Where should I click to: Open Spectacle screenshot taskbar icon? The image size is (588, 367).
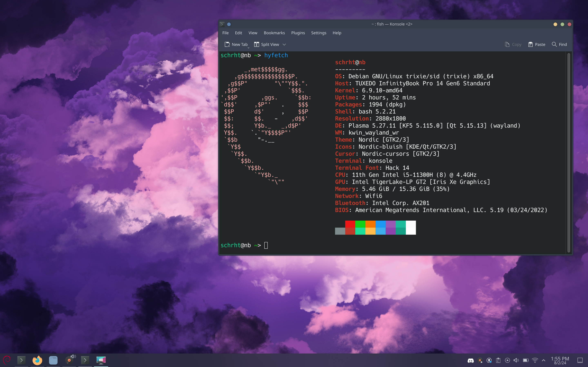[x=101, y=360]
